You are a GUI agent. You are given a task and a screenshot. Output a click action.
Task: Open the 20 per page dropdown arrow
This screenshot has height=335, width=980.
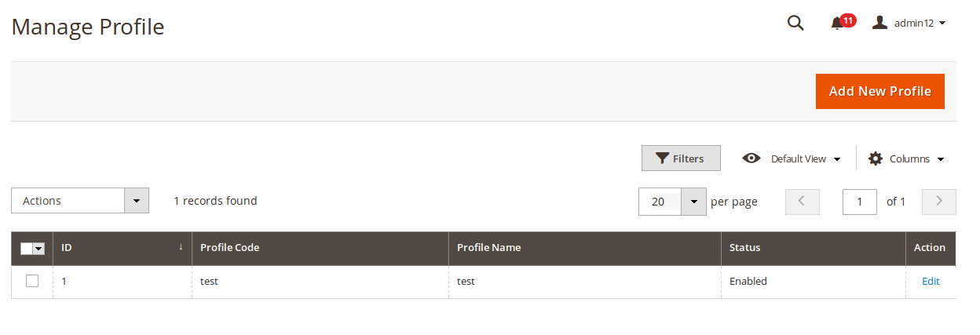(693, 202)
